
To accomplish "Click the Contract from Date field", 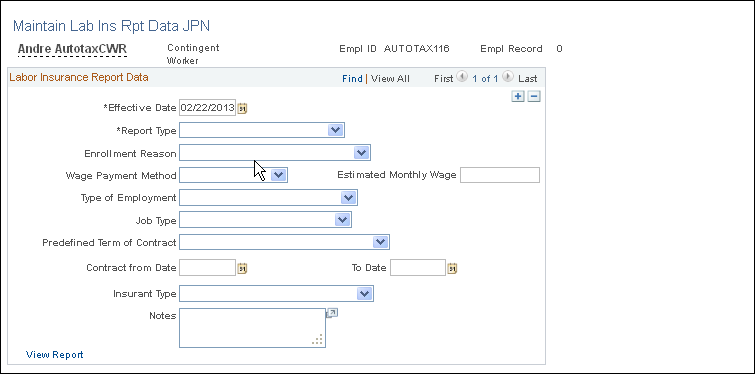I will [208, 268].
